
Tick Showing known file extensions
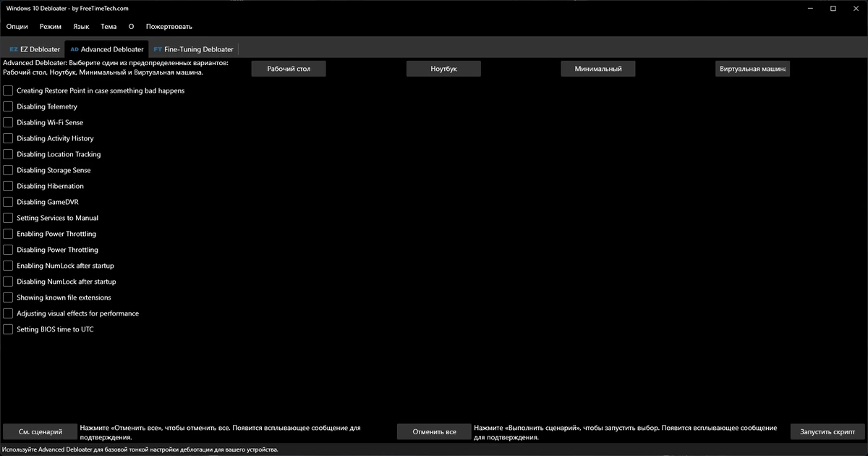pyautogui.click(x=8, y=297)
